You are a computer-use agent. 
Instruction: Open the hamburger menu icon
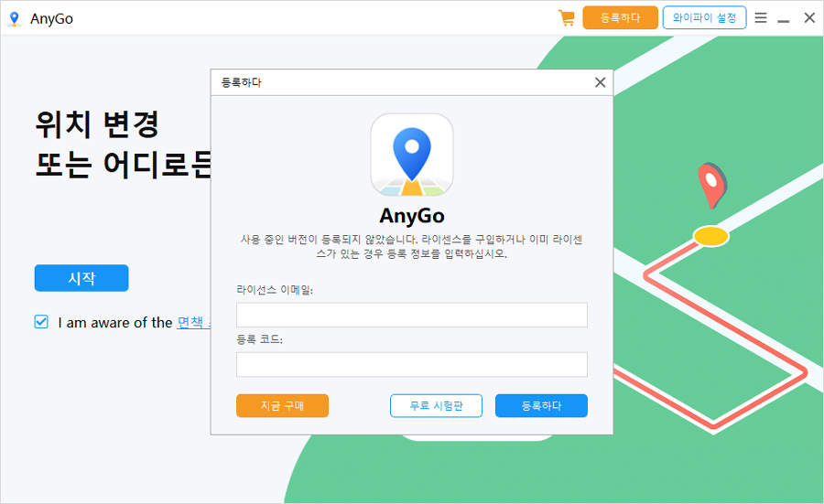(x=761, y=18)
